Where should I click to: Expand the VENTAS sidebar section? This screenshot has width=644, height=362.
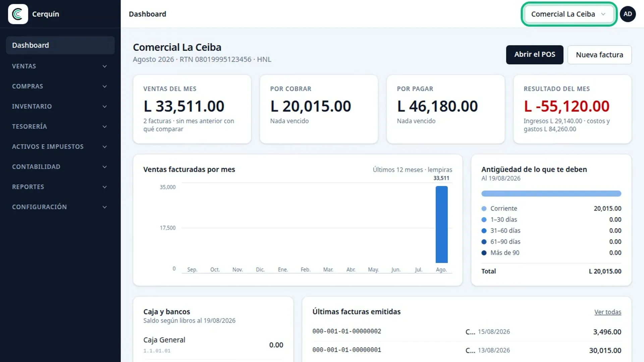[60, 66]
